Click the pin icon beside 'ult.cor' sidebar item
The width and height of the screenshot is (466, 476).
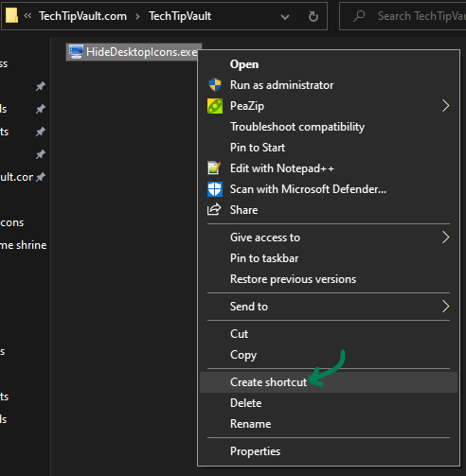tap(41, 177)
